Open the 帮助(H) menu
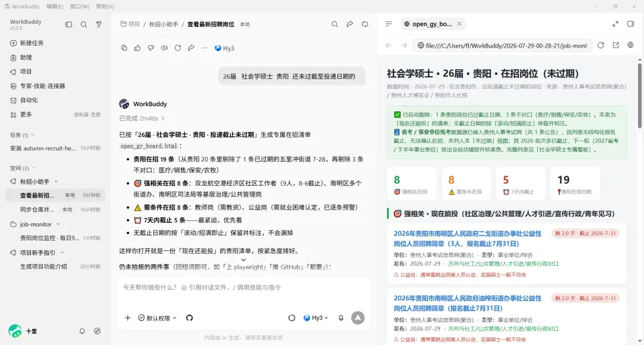This screenshot has height=345, width=644. coord(105,7)
